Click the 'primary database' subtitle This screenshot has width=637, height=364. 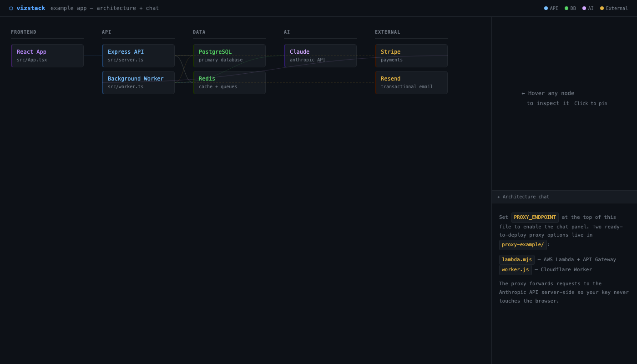221,60
